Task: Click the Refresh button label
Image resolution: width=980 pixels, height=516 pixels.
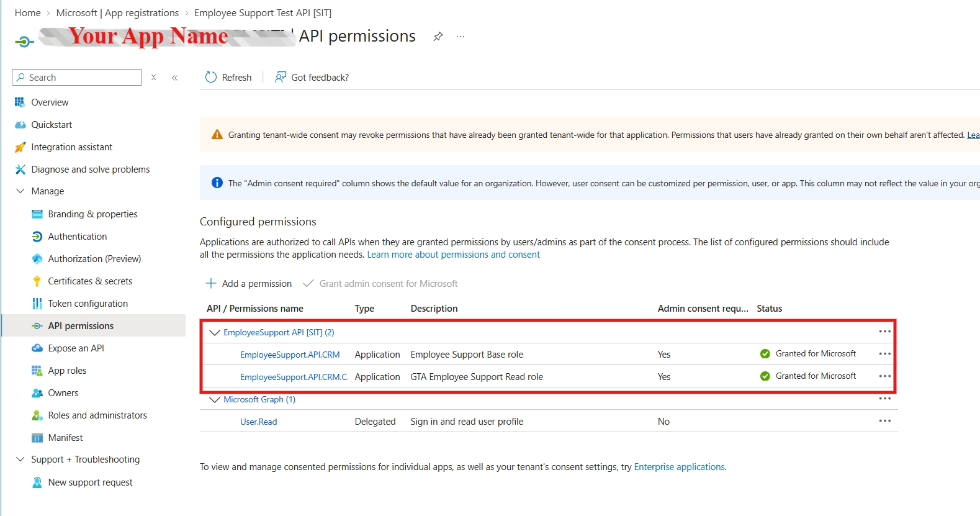Action: (x=237, y=78)
